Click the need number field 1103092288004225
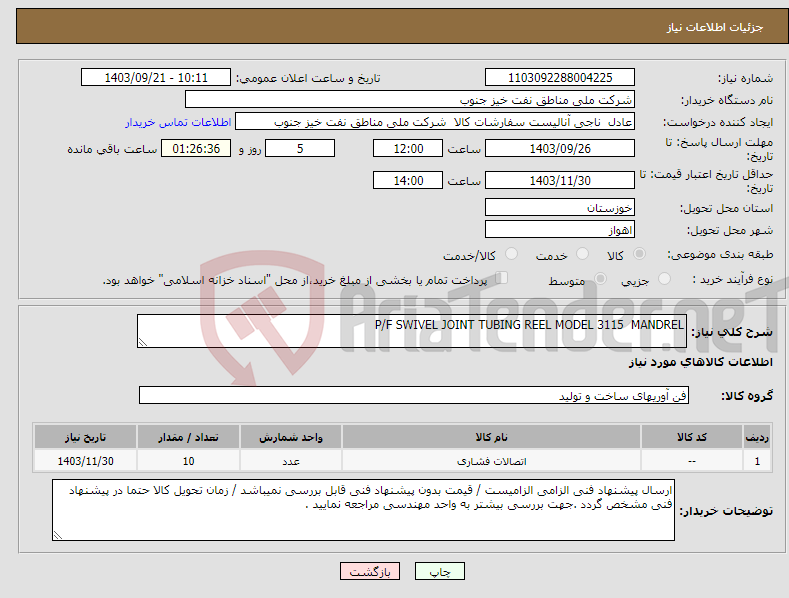Screen dimensions: 789x598 click(x=560, y=78)
